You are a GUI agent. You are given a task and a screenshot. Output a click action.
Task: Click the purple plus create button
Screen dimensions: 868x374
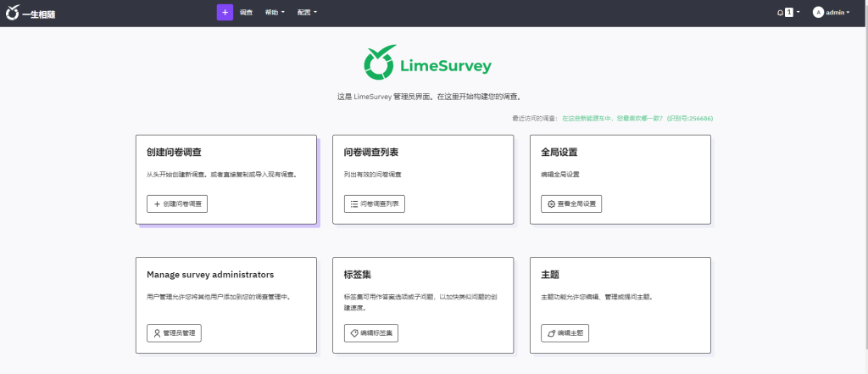pyautogui.click(x=225, y=12)
